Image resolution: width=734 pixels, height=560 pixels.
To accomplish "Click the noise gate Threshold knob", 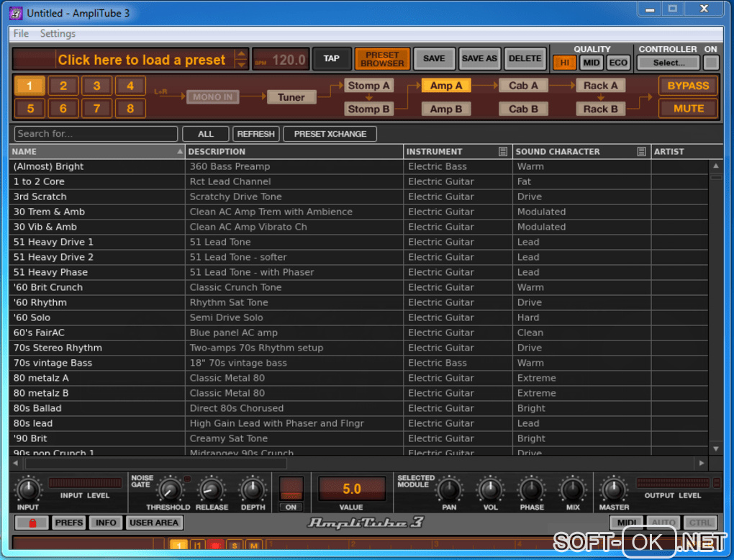I will [169, 490].
